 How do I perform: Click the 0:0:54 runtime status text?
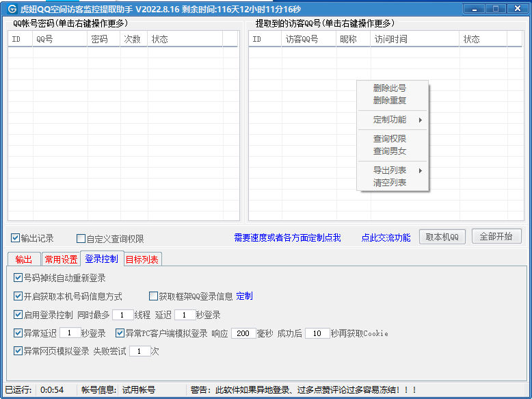tap(52, 390)
